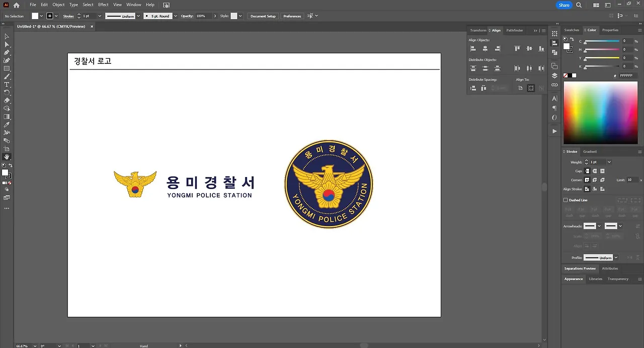Click Horizontal Distribute Center icon
644x348 pixels.
[529, 68]
